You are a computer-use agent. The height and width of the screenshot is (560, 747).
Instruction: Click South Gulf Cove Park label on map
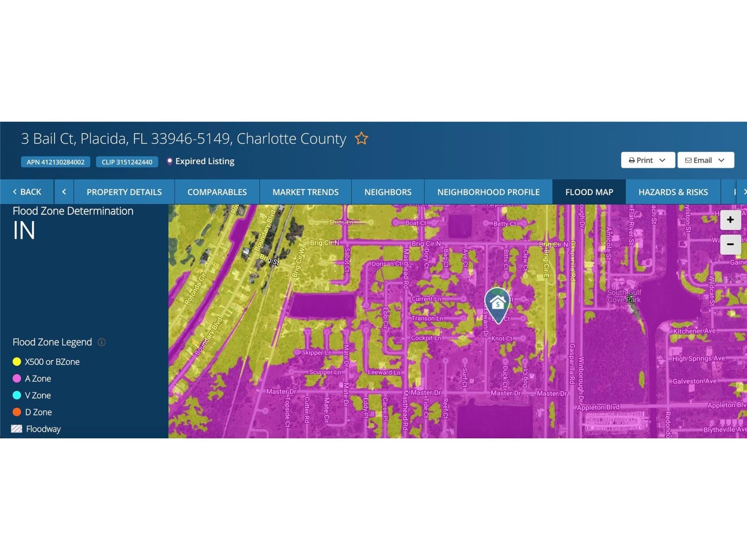(x=624, y=296)
